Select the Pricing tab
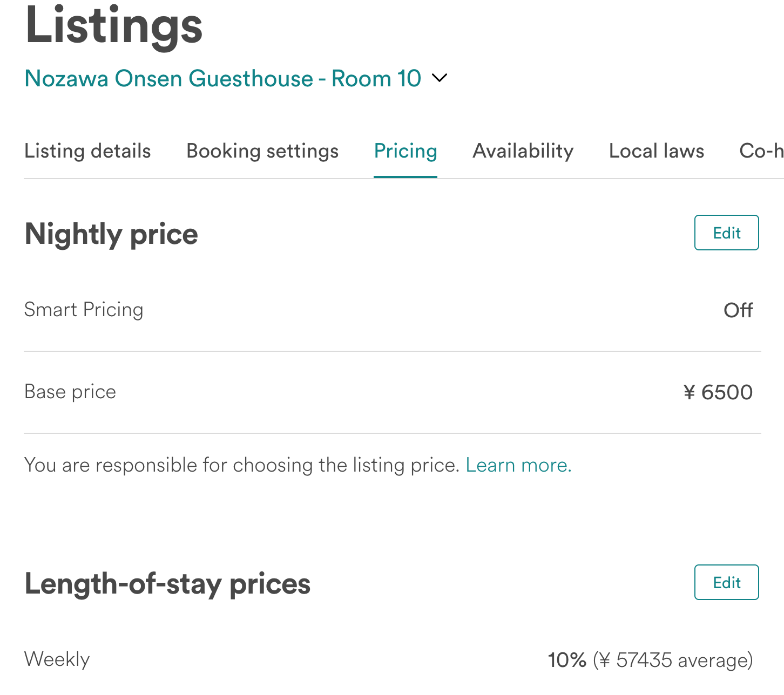Viewport: 784px width, 695px height. (405, 151)
